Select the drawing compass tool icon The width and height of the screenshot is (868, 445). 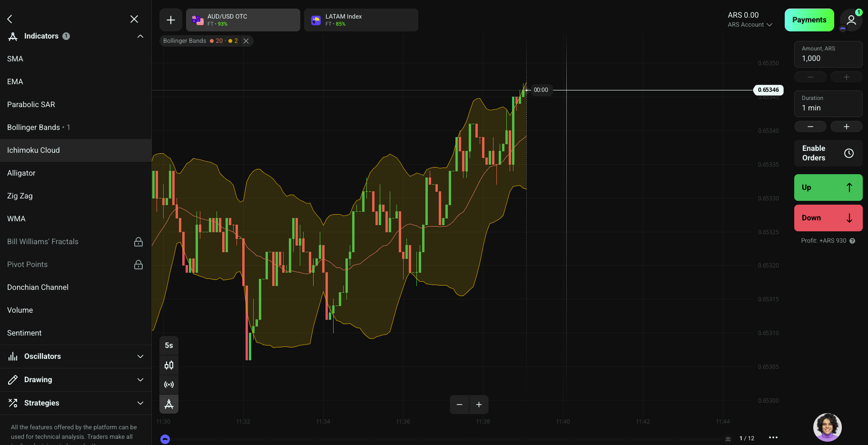pos(169,404)
